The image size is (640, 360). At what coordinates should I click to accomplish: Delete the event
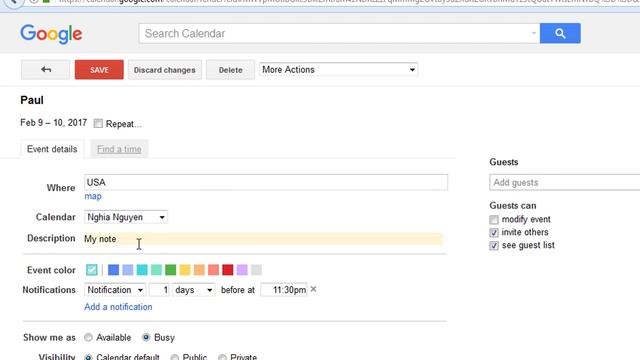point(230,70)
